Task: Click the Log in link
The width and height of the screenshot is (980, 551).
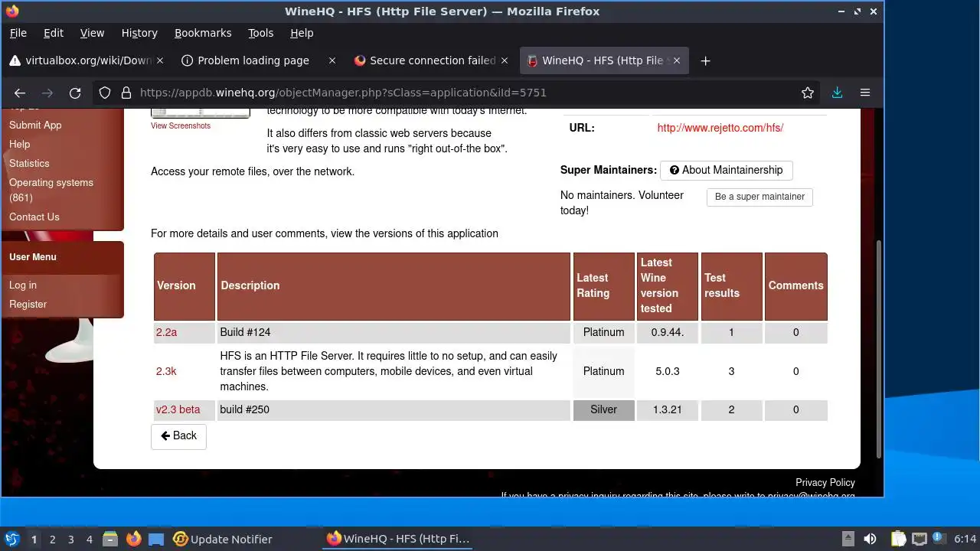Action: (22, 285)
